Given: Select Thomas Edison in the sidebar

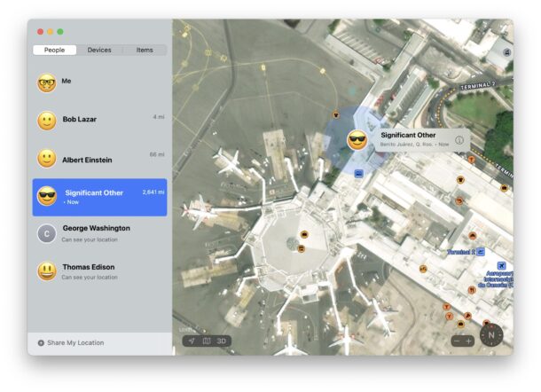Looking at the screenshot, I should tap(99, 271).
